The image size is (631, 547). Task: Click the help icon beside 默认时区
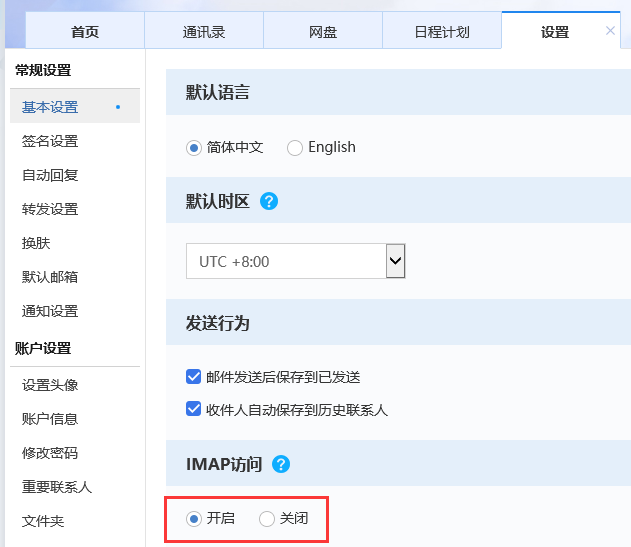tap(268, 201)
